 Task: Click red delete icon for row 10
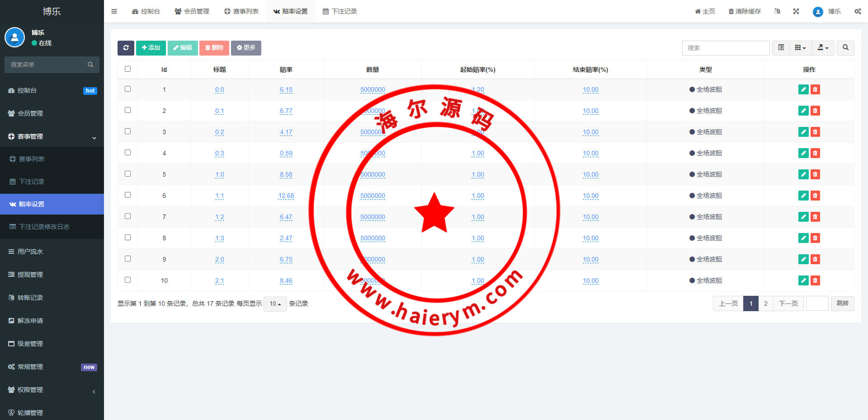coord(815,280)
